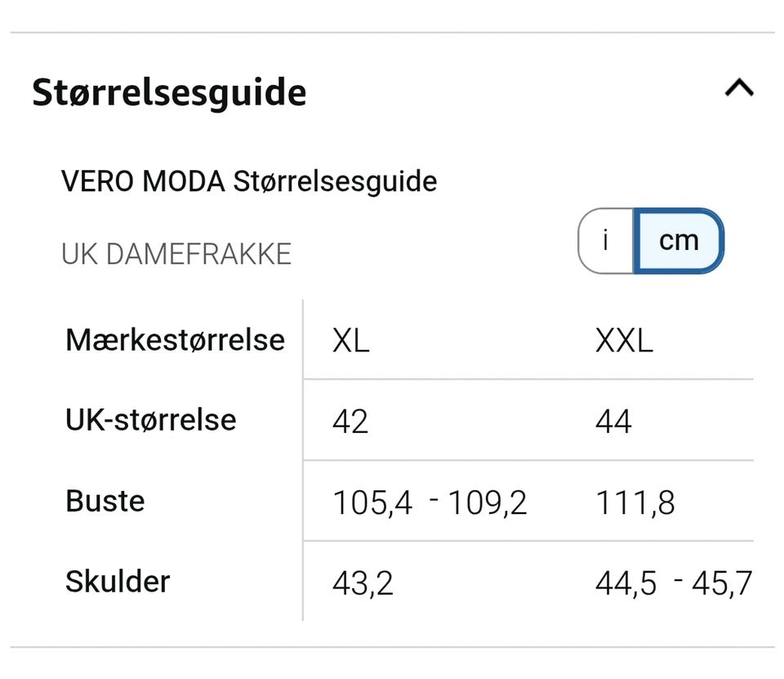Viewport: 784px width, 679px height.
Task: Click the Størrelsesguide section heading
Action: [x=169, y=92]
